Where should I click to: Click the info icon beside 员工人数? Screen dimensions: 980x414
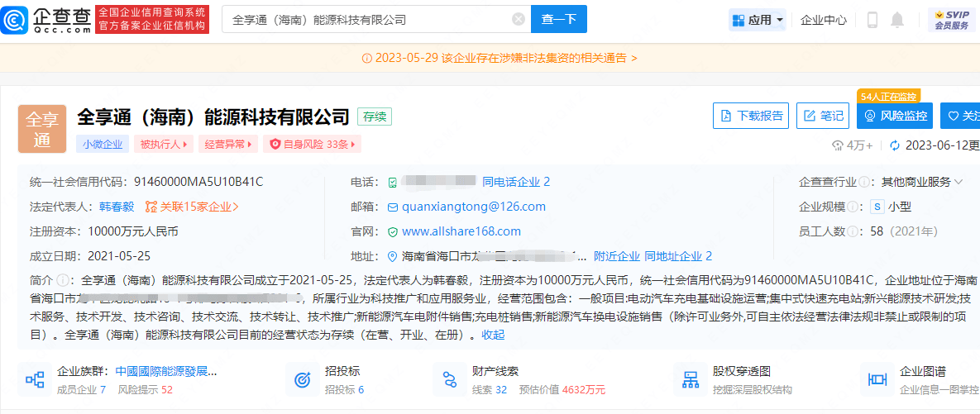[853, 231]
